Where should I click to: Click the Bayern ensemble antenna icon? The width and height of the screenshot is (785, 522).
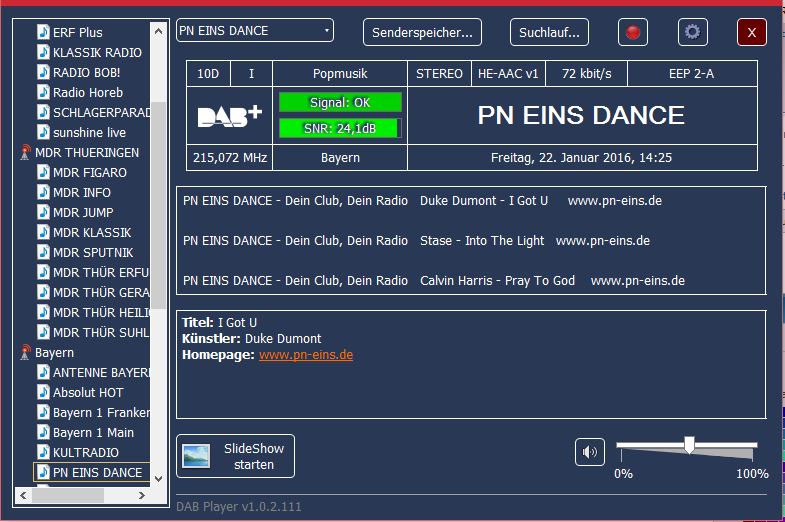[25, 353]
